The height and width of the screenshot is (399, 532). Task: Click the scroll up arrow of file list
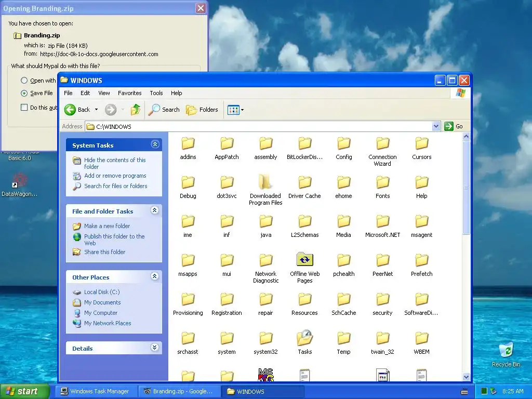click(466, 137)
